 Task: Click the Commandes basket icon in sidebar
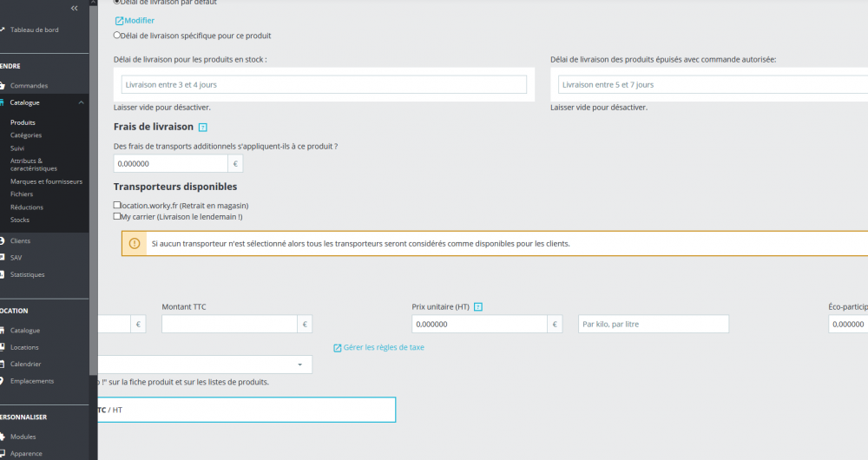click(3, 86)
